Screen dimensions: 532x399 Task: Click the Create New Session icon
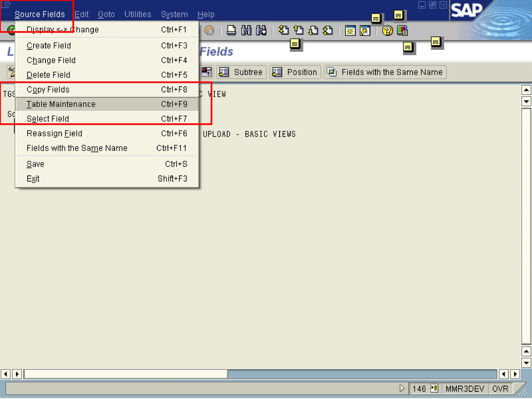point(350,31)
